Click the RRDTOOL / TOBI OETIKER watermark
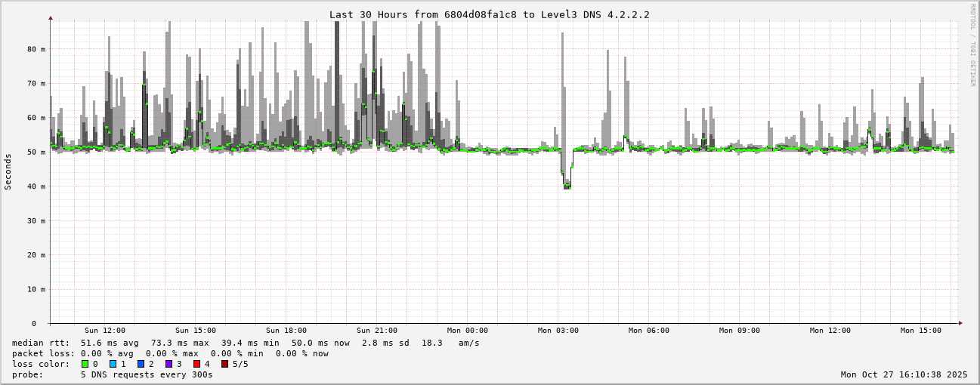Viewport: 980px width, 385px height. tap(972, 45)
